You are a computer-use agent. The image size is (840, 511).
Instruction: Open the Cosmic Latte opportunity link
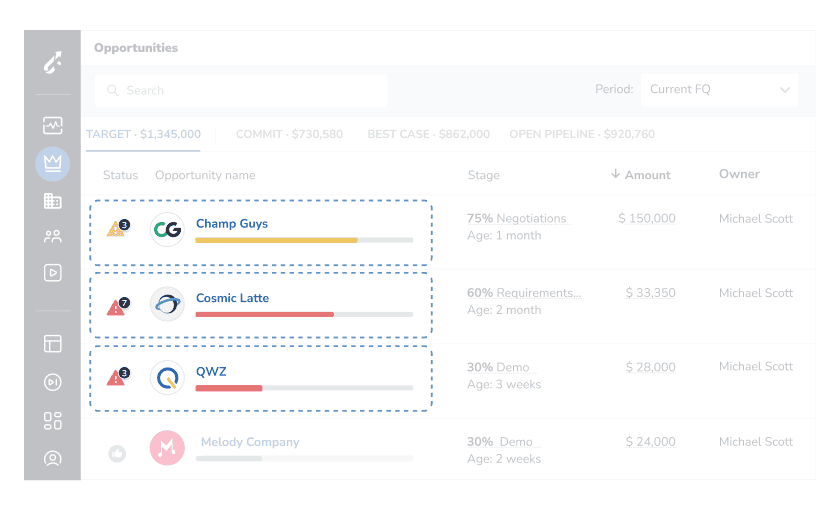(x=232, y=298)
